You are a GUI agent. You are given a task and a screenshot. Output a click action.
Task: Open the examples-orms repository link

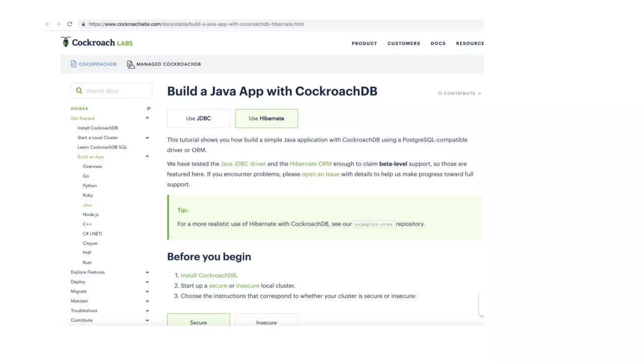[x=374, y=224]
